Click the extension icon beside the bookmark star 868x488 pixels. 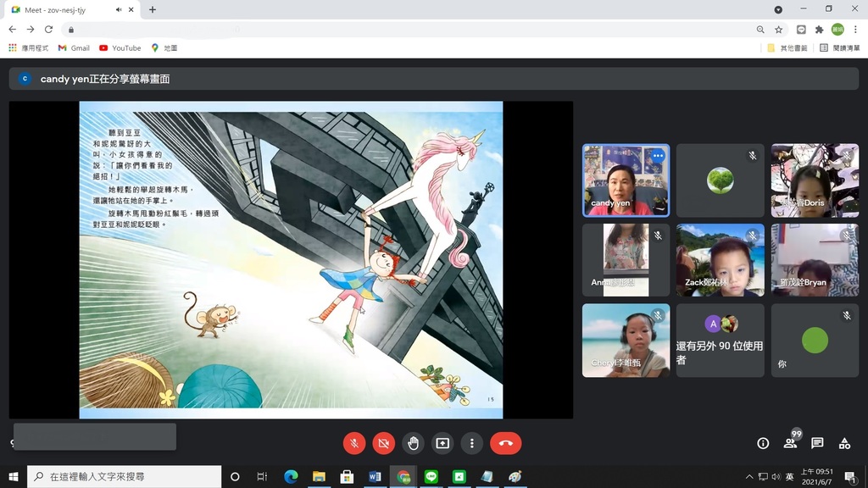tap(801, 30)
